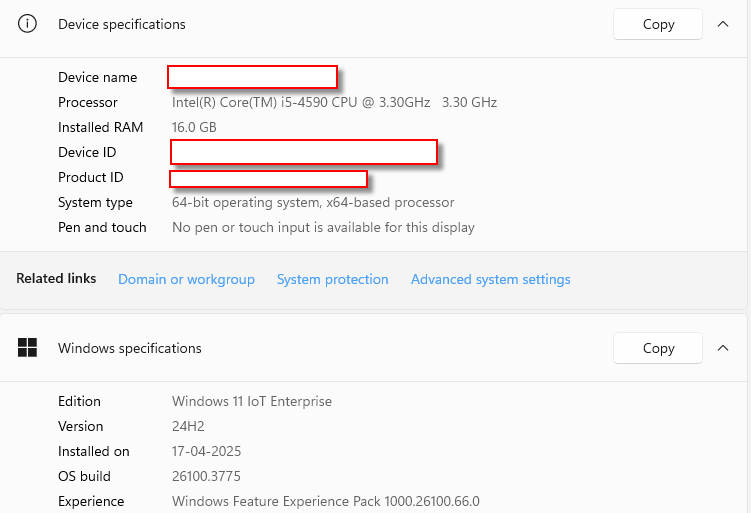Click the 17-04-2025 installed on date
The height and width of the screenshot is (513, 751).
tap(206, 451)
